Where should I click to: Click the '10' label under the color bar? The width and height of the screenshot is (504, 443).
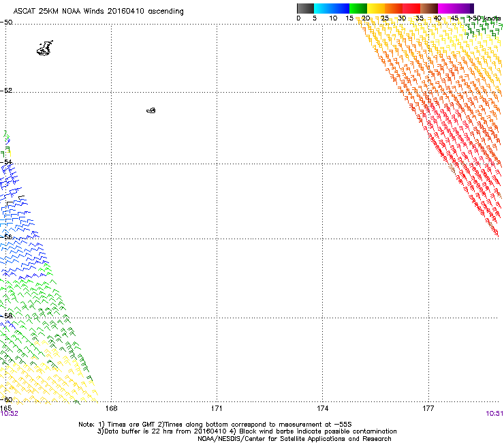click(x=333, y=18)
